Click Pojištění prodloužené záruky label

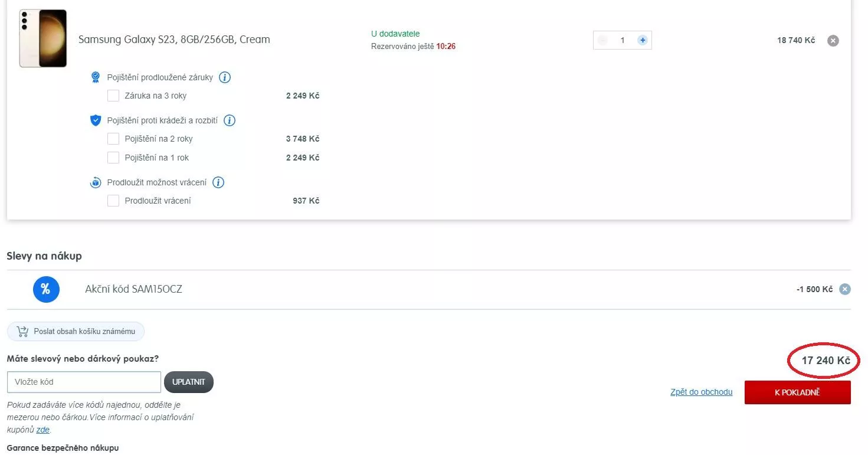[x=160, y=77]
